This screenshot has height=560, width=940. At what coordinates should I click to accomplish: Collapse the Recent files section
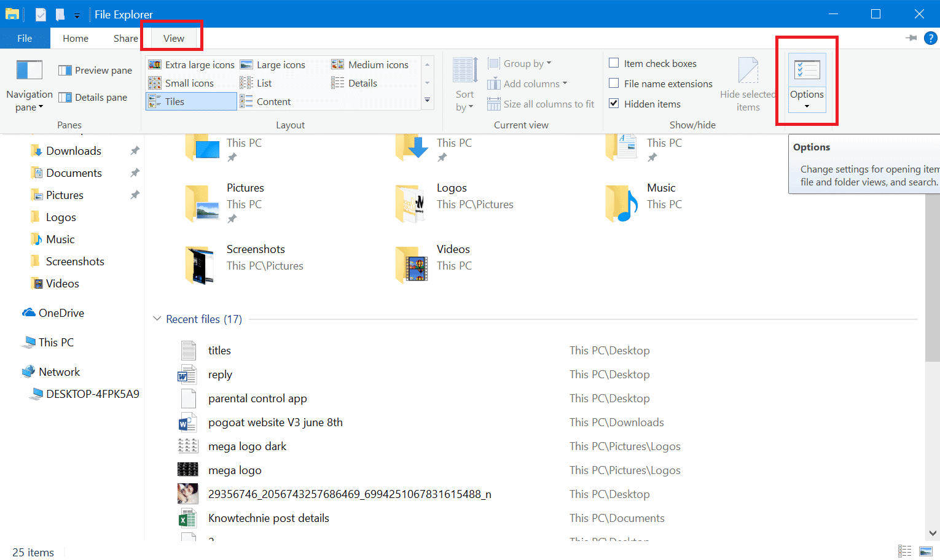coord(157,319)
